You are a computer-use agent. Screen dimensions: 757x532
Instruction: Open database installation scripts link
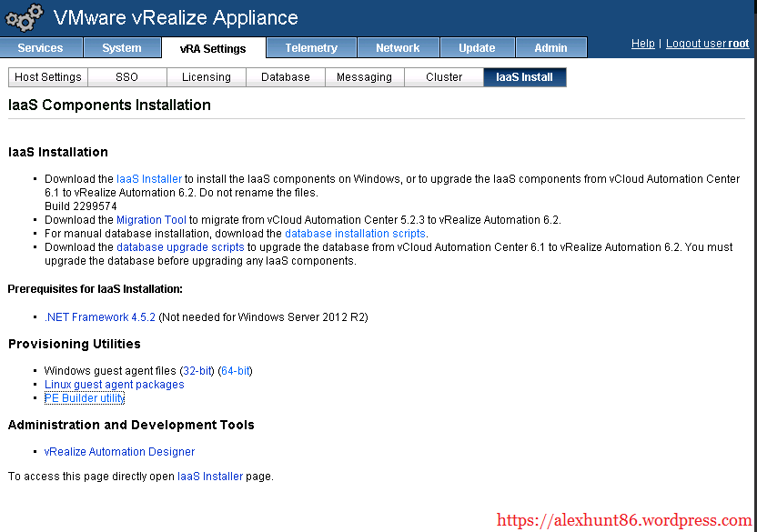click(355, 234)
